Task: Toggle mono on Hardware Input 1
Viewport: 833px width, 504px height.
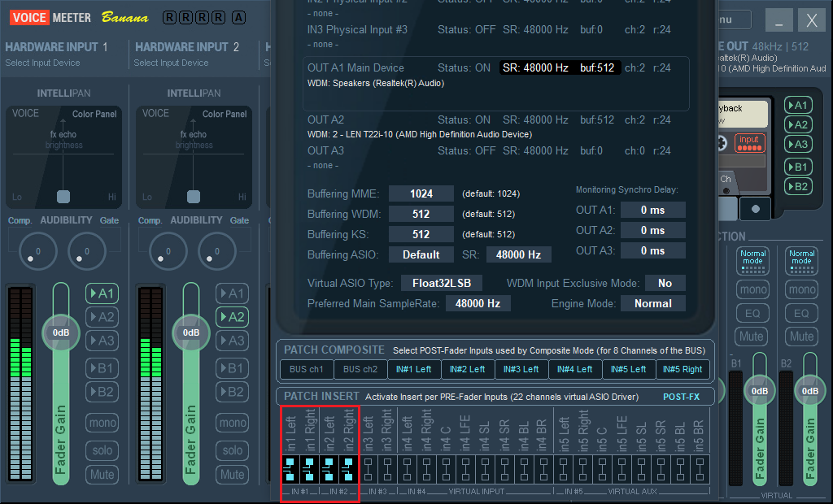Action: point(102,423)
